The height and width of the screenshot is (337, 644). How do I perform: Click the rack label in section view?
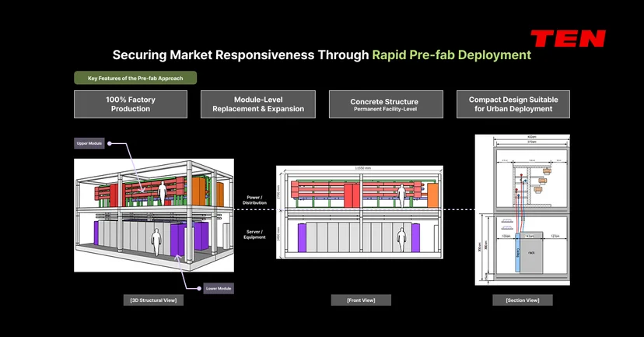coord(531,253)
